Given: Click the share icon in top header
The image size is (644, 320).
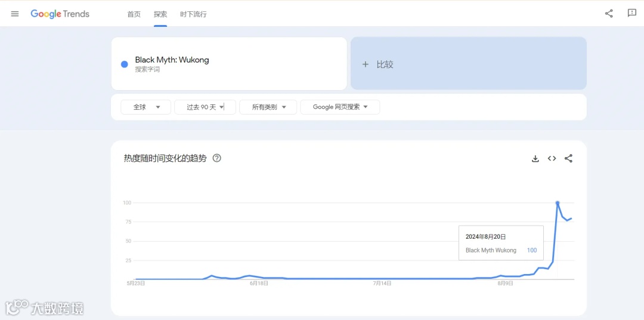Looking at the screenshot, I should point(609,14).
